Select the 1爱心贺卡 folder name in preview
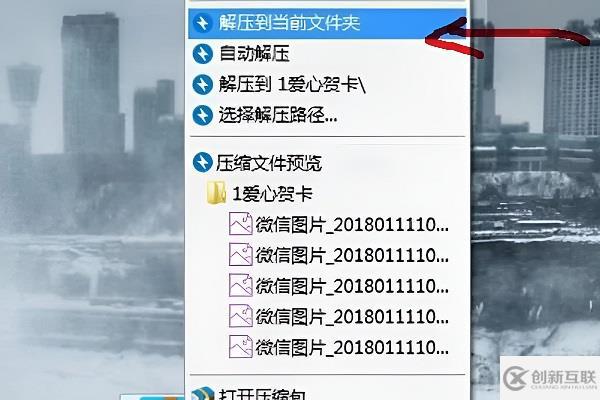The image size is (600, 400). click(x=272, y=194)
